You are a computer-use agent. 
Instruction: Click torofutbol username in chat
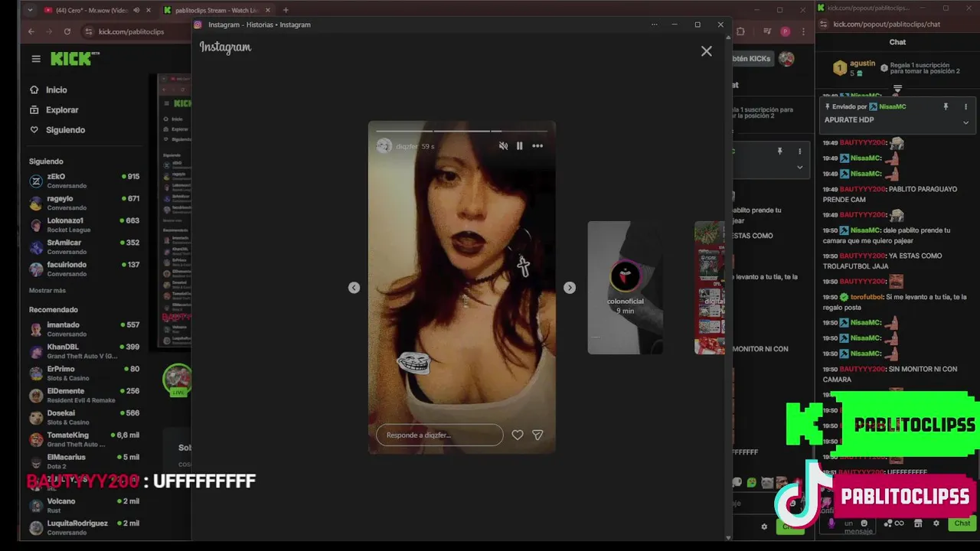[867, 297]
